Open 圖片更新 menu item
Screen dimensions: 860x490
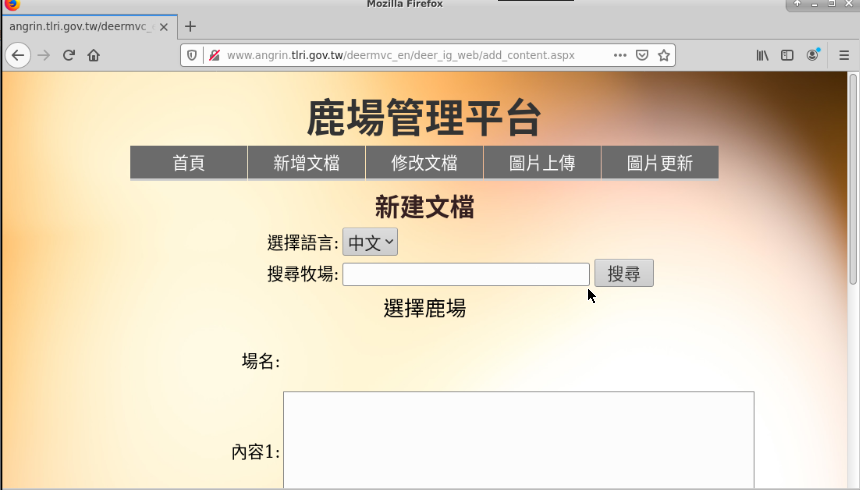coord(660,163)
